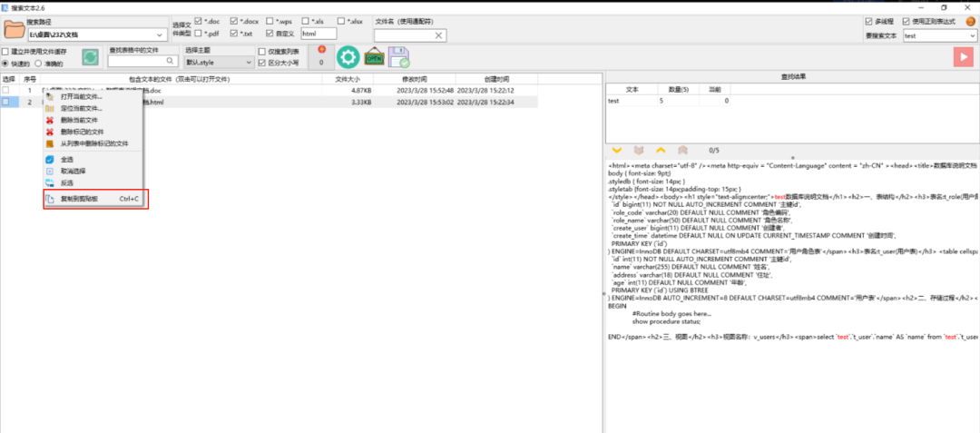Sort by the 文件大小 column header
The height and width of the screenshot is (433, 980).
point(348,79)
